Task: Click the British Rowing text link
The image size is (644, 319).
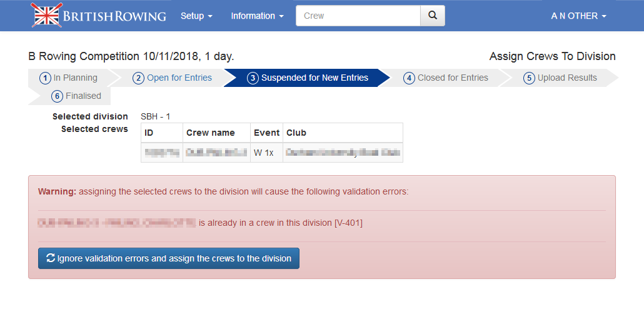Action: click(118, 16)
